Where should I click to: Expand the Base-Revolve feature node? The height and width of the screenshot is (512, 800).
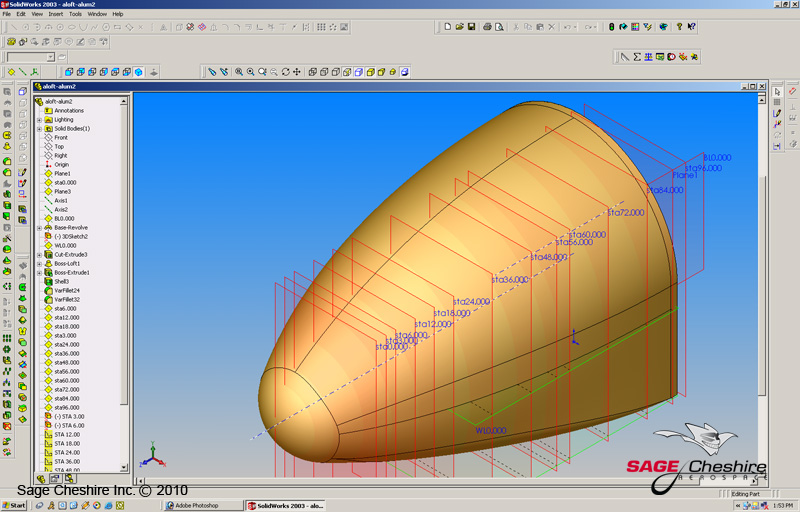point(39,228)
